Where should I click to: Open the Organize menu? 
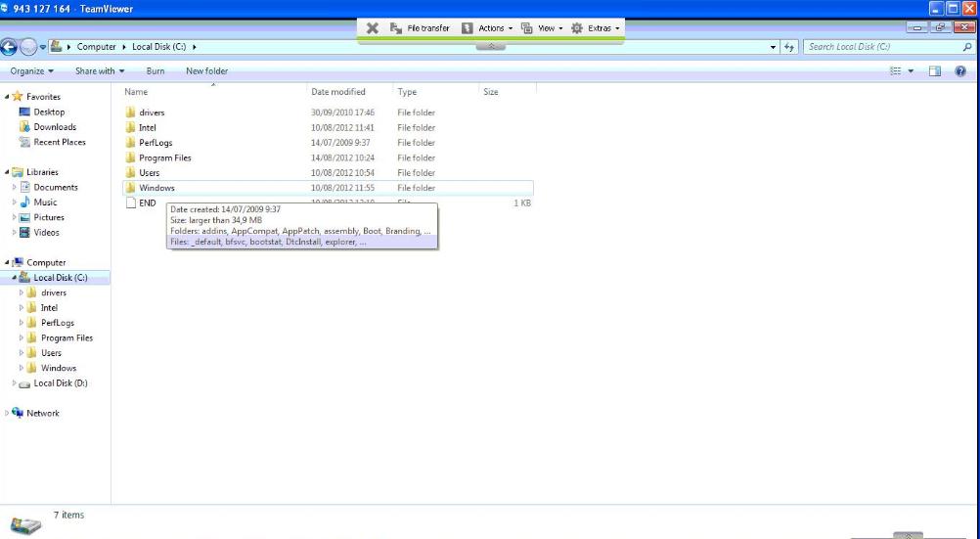(32, 71)
